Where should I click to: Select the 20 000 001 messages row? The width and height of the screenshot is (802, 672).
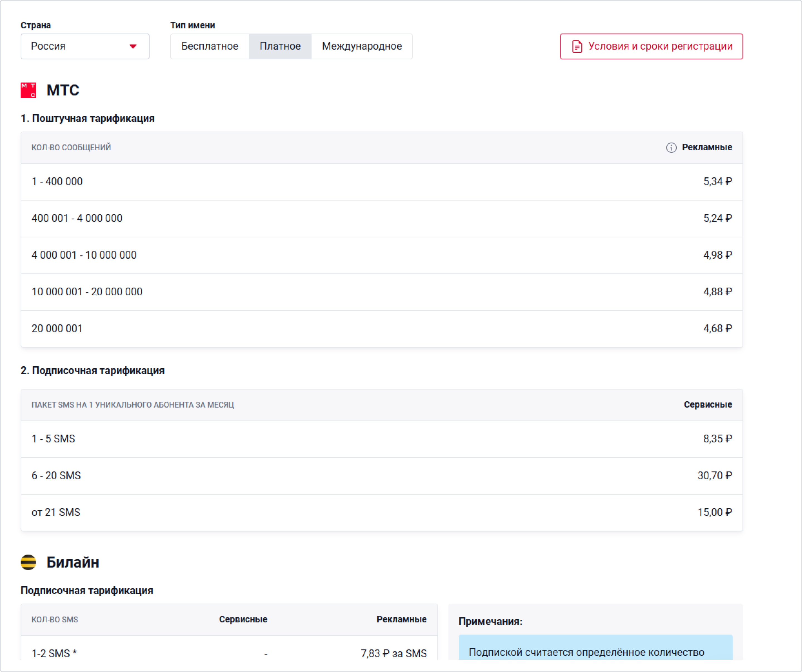[382, 328]
